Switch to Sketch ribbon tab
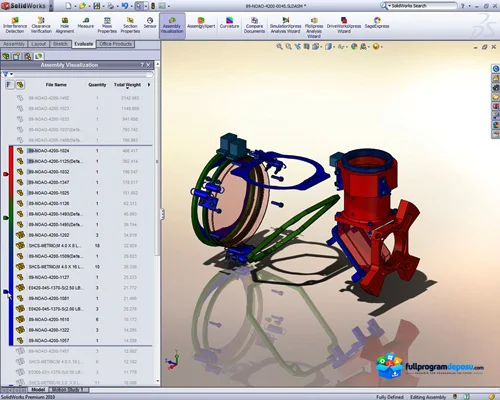This screenshot has height=400, width=500. (x=60, y=44)
